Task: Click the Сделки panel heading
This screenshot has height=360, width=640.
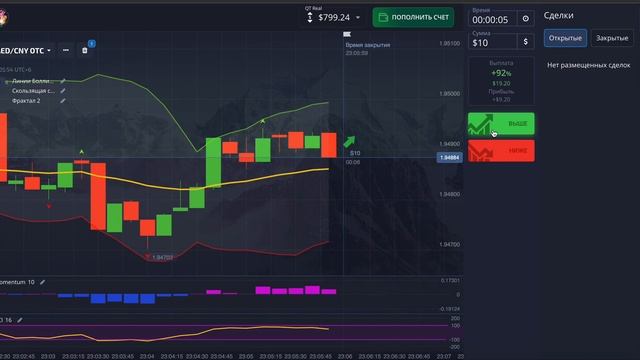Action: [558, 16]
